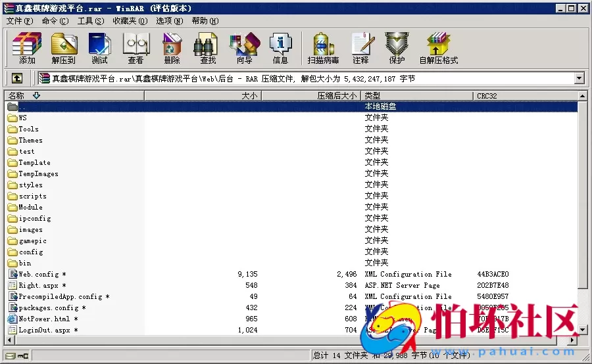The image size is (592, 364).
Task: Select the "Template" folder name
Action: [x=34, y=162]
